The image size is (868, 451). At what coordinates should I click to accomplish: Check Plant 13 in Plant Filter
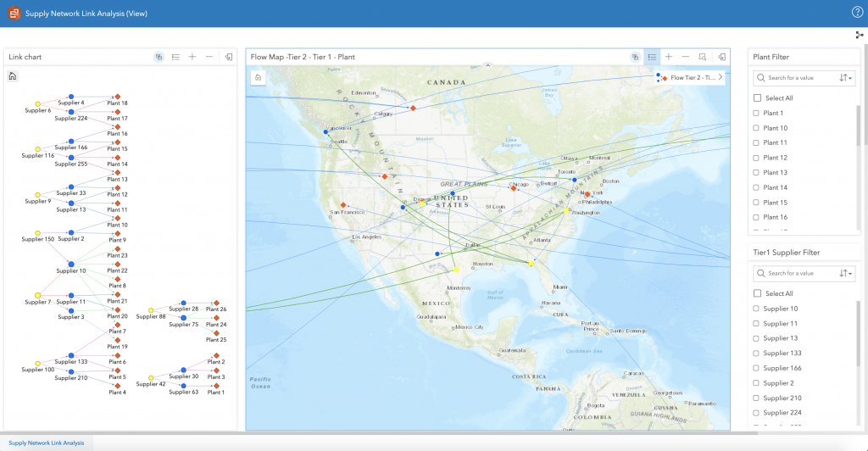click(756, 173)
